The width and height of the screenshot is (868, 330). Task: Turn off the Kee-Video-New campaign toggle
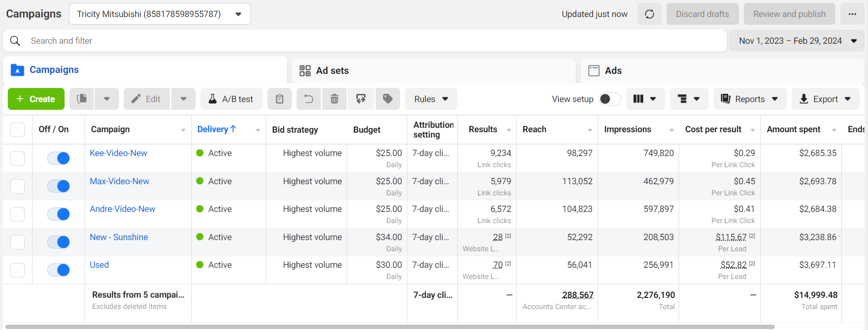[x=59, y=158]
